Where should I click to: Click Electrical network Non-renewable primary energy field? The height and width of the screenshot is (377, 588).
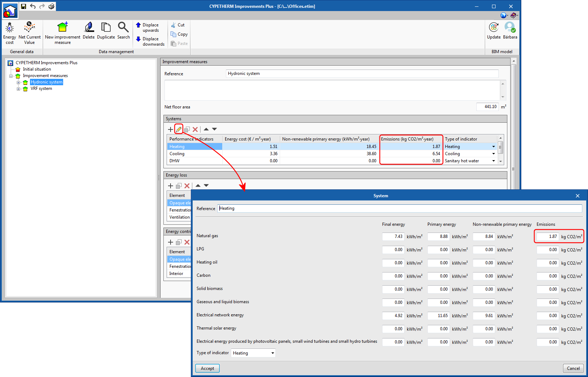coord(484,316)
